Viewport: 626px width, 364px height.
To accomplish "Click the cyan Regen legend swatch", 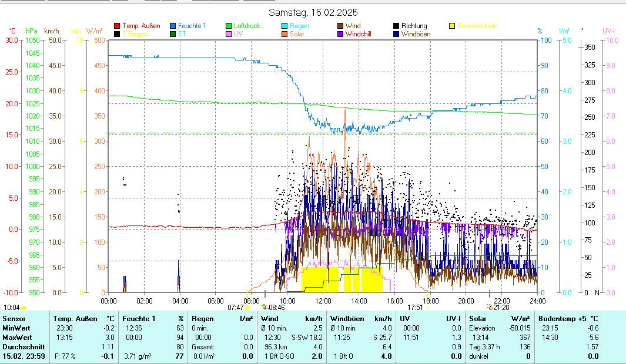I will [x=285, y=26].
